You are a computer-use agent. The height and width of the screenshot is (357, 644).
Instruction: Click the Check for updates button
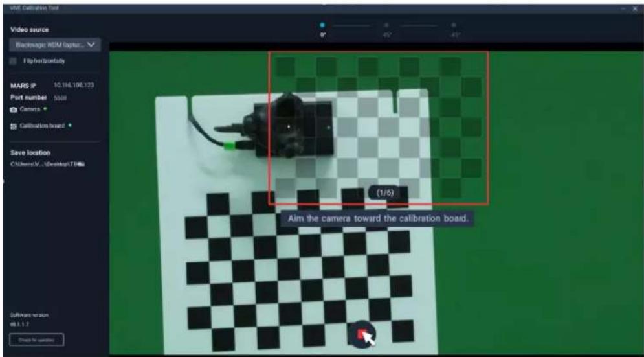36,340
